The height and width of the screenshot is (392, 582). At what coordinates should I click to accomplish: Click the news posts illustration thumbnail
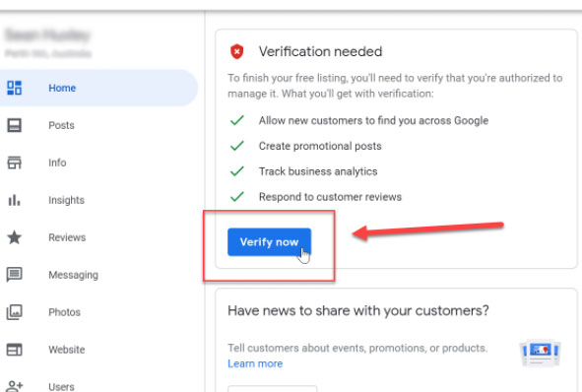click(541, 353)
